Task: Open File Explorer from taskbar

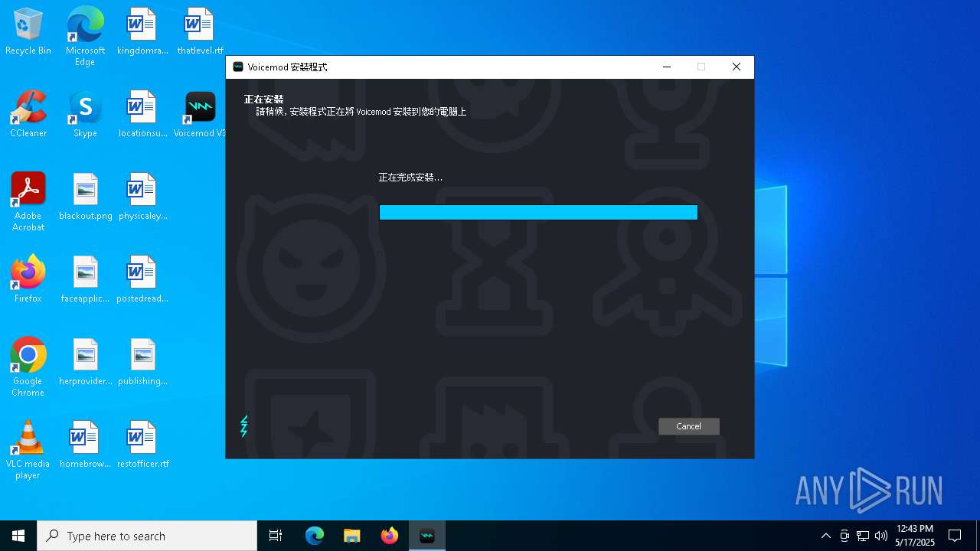Action: (x=352, y=536)
